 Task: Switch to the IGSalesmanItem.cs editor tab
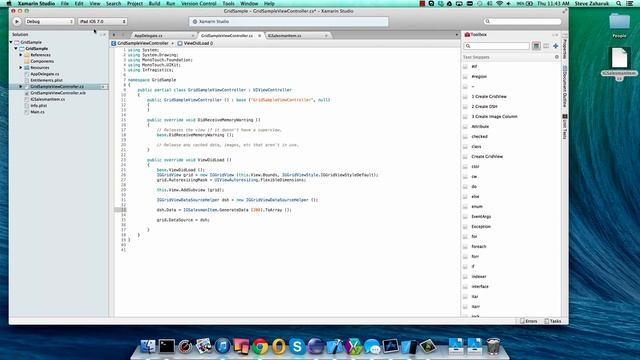point(285,36)
